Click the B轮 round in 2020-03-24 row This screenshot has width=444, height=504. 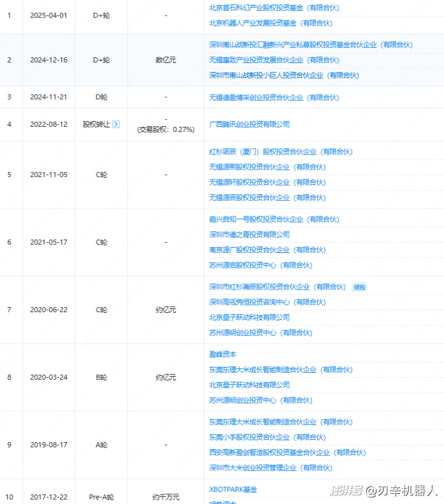[101, 377]
